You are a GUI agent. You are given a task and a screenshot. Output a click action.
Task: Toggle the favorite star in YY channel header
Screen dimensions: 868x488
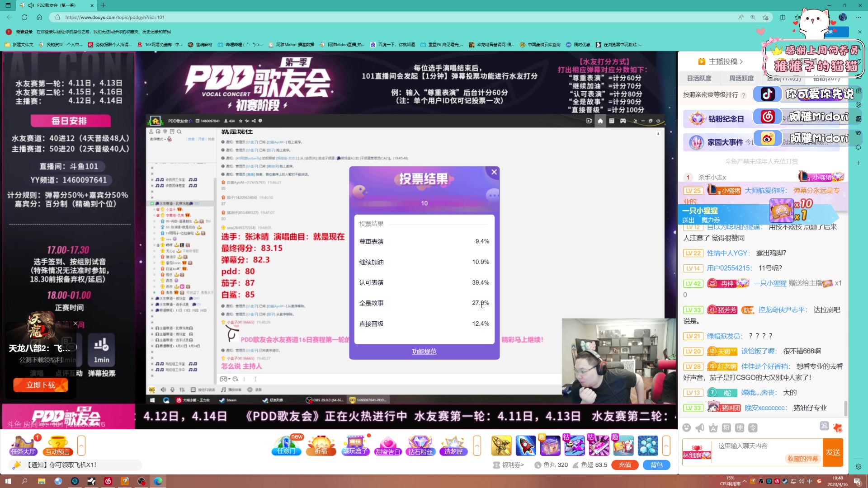click(x=241, y=121)
